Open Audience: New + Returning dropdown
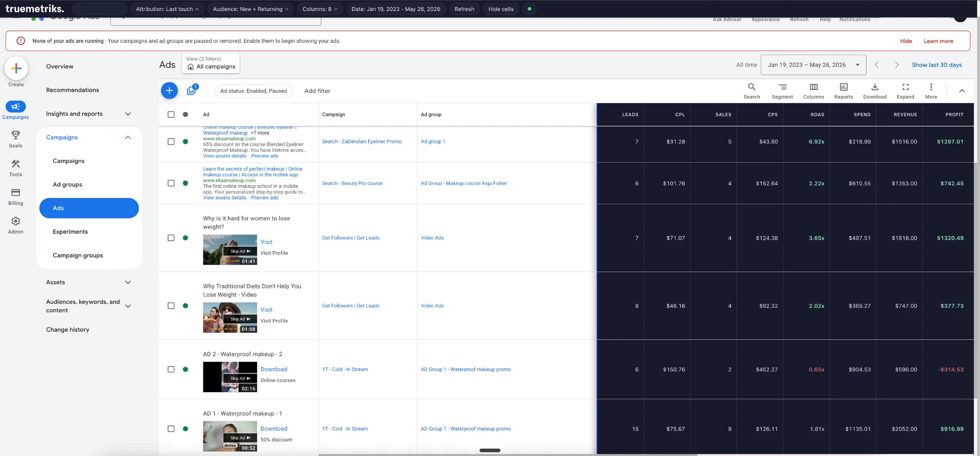This screenshot has height=456, width=980. [250, 9]
